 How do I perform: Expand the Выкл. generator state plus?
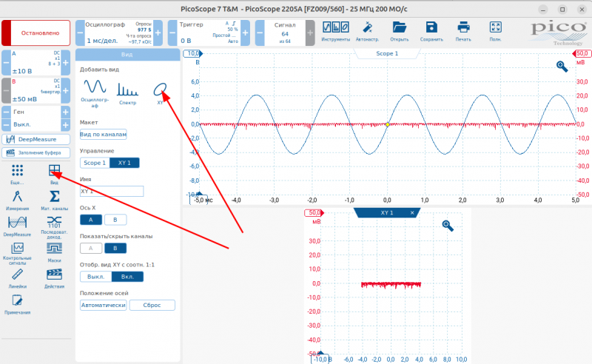point(66,124)
